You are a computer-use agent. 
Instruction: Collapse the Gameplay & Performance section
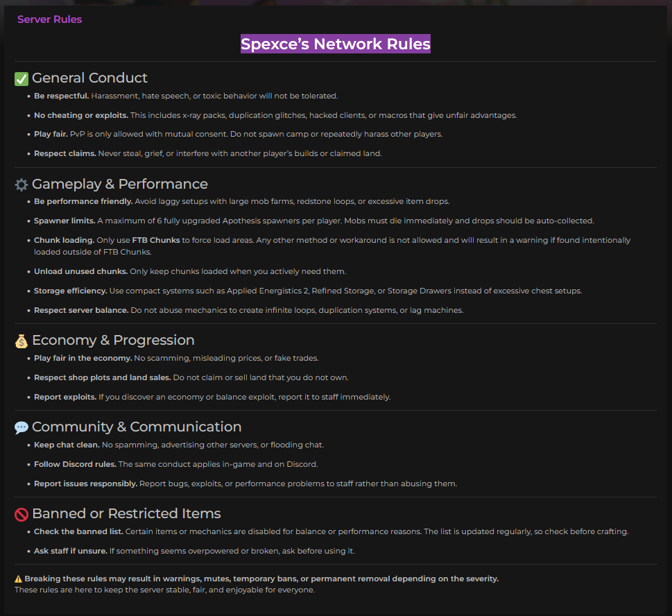pyautogui.click(x=121, y=184)
